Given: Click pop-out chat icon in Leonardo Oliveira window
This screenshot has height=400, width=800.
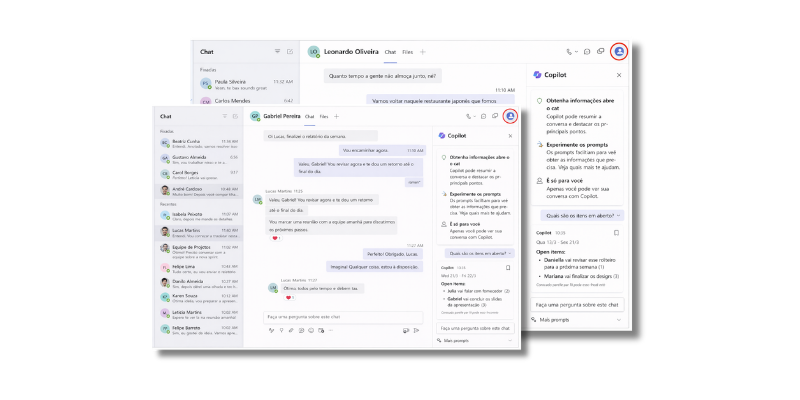Looking at the screenshot, I should coord(601,52).
